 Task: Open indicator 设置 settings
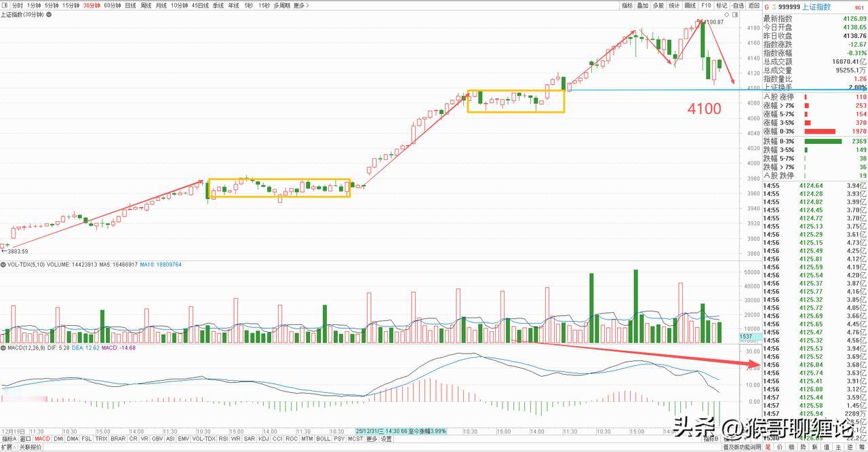click(387, 438)
